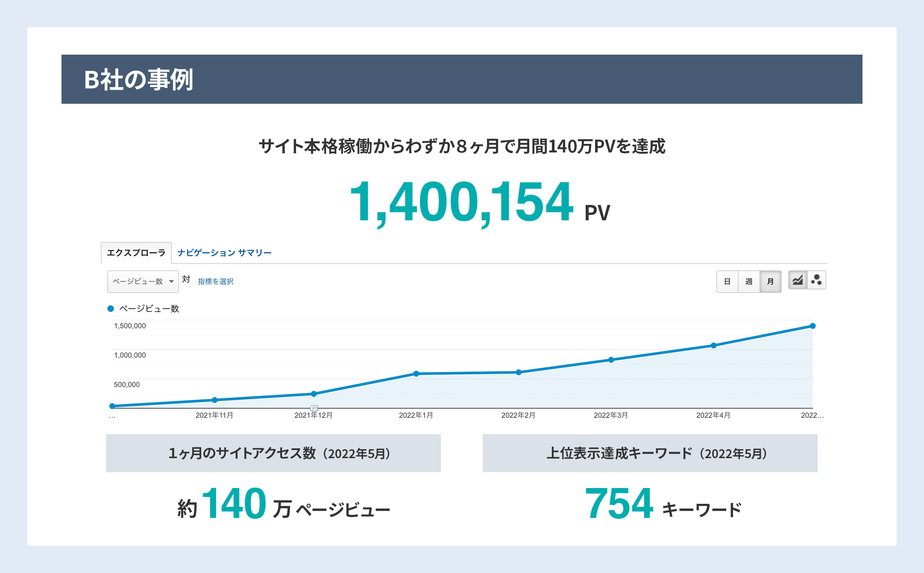The image size is (924, 573).
Task: Click the first data point at chart start
Action: click(112, 406)
